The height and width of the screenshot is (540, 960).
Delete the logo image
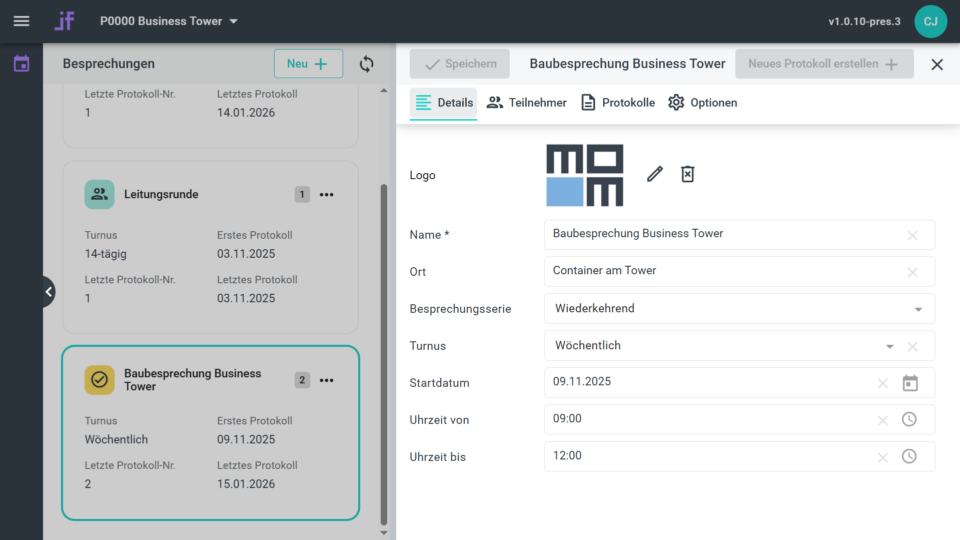click(688, 174)
